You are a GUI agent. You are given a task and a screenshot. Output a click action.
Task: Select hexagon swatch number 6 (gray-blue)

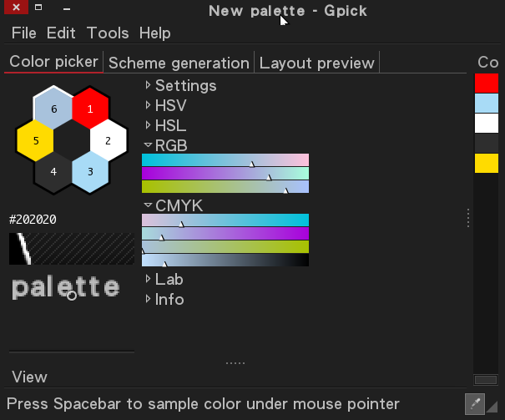pos(53,109)
